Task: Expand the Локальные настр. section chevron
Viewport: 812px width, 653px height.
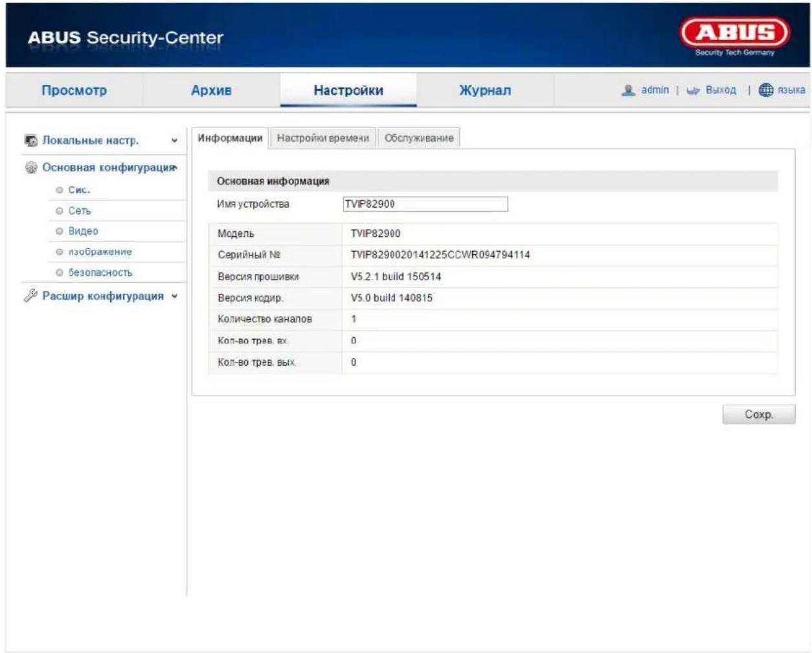Action: click(x=174, y=140)
